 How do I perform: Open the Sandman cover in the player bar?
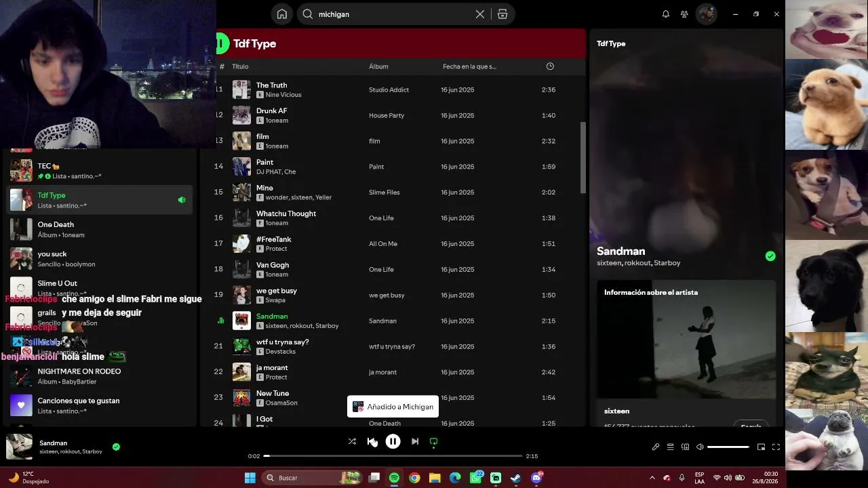(19, 447)
